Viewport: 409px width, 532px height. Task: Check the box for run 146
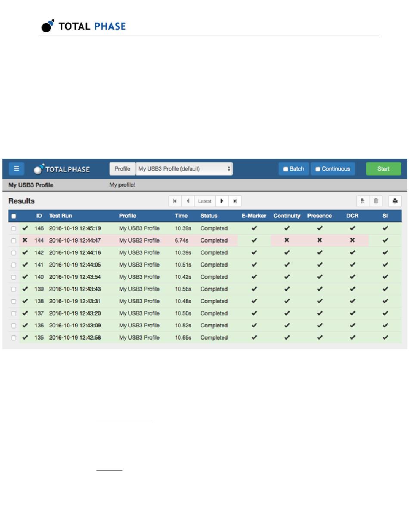[14, 228]
